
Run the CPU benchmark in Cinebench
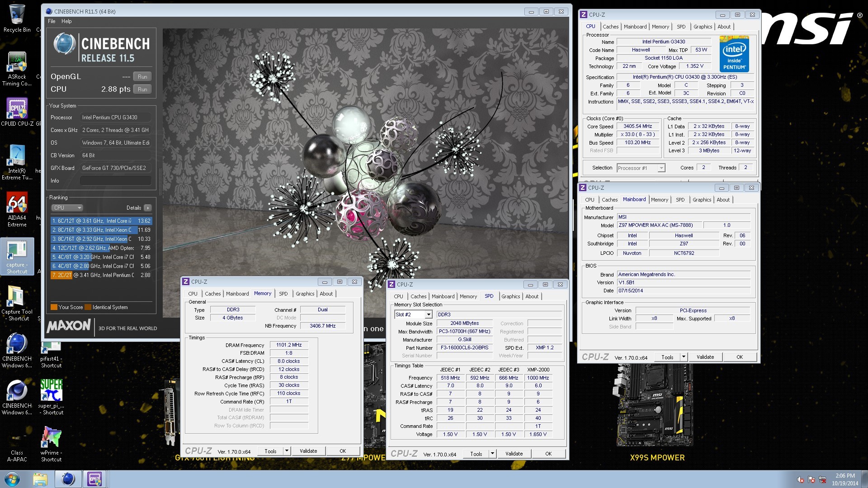pyautogui.click(x=142, y=89)
